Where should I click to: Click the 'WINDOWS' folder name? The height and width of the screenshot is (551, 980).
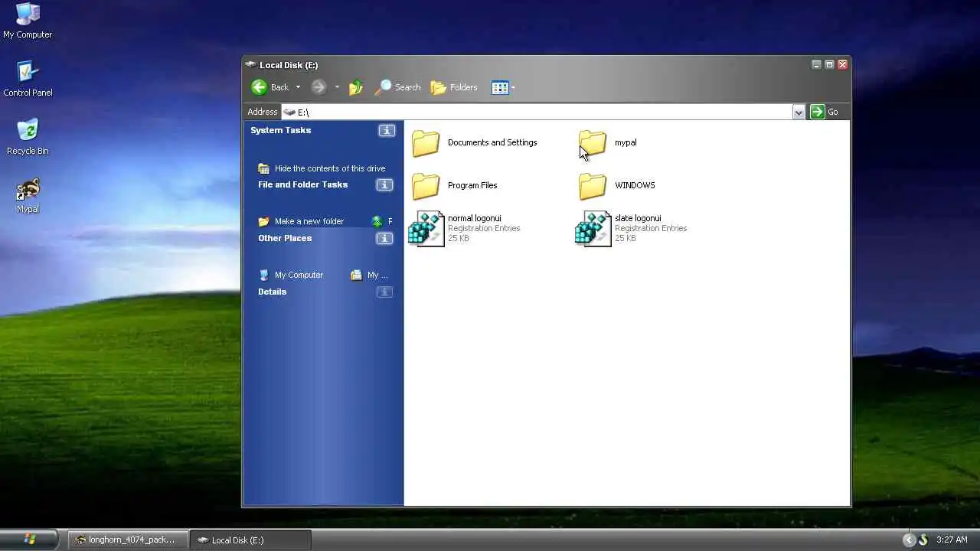click(x=635, y=185)
